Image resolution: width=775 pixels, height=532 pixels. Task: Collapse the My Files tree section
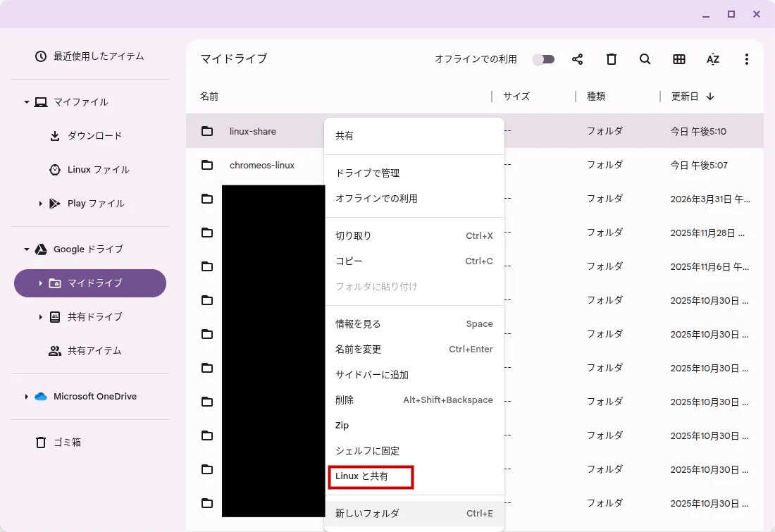click(x=27, y=102)
